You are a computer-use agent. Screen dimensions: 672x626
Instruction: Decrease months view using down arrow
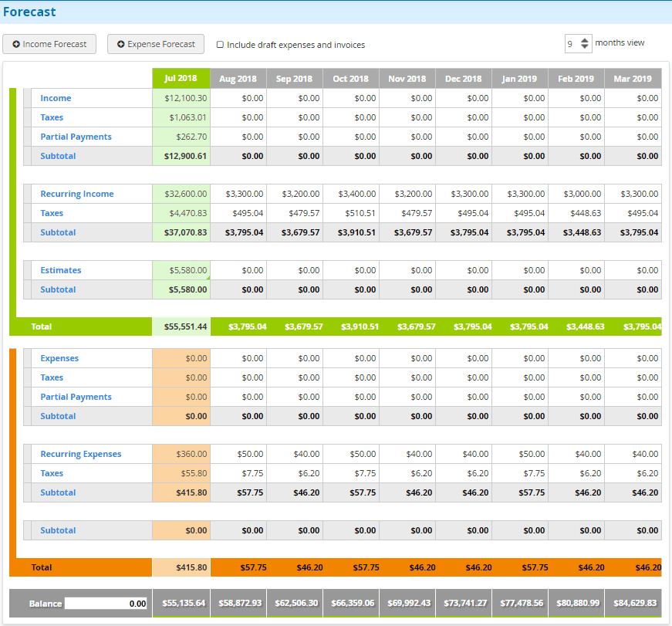(585, 46)
